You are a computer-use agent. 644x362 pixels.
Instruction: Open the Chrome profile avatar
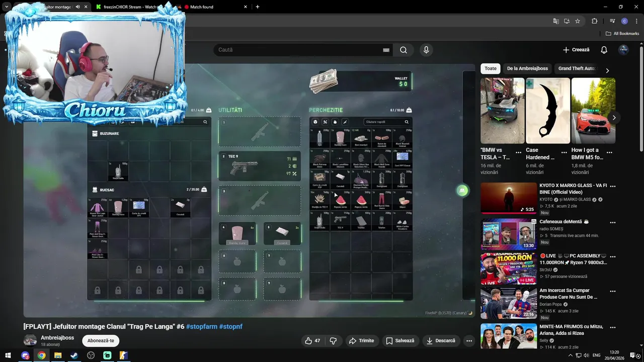point(624,21)
